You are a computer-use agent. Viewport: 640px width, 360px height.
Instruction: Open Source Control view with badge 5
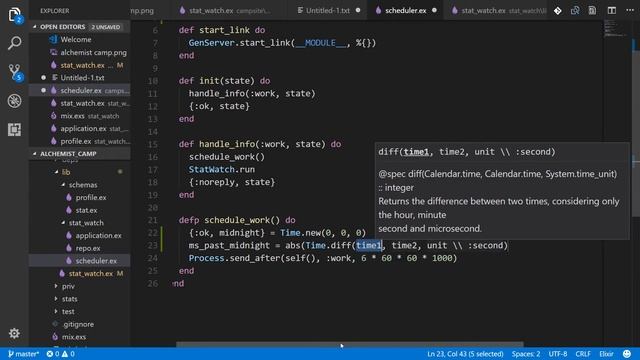[x=15, y=72]
